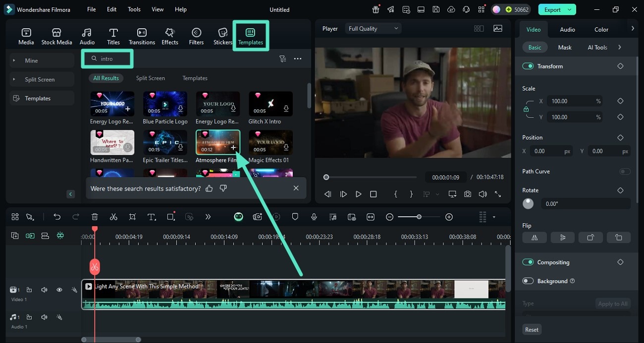Filter results by Split Screen
Image resolution: width=644 pixels, height=343 pixels.
pos(151,78)
